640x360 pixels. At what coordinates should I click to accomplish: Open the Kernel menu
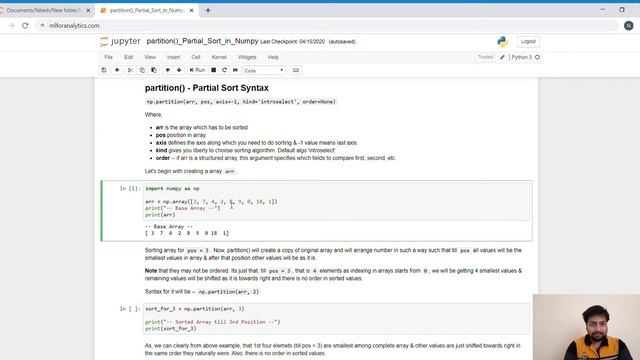pyautogui.click(x=219, y=57)
